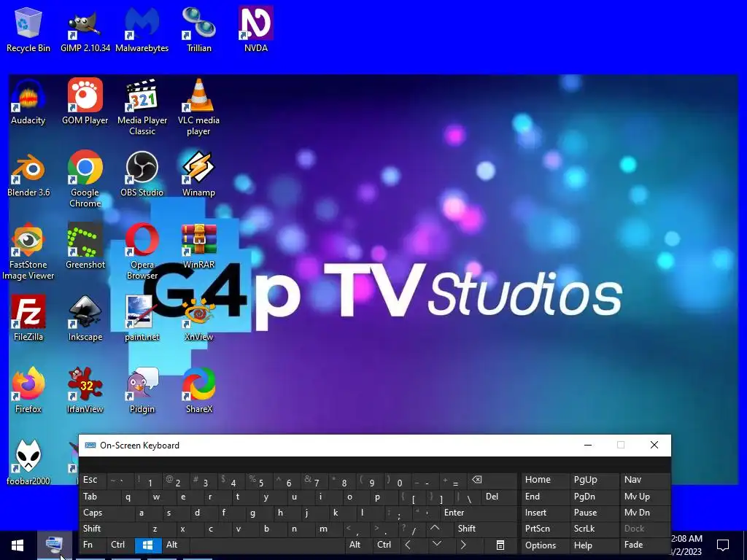Click the highlighted Windows logo key
Image resolution: width=747 pixels, height=560 pixels.
[x=147, y=545]
